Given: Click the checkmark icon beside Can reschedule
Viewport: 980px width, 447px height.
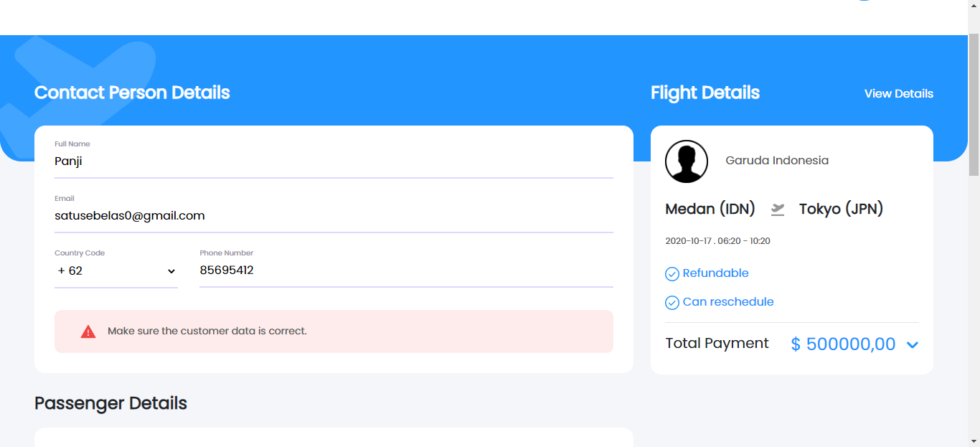Looking at the screenshot, I should [672, 302].
